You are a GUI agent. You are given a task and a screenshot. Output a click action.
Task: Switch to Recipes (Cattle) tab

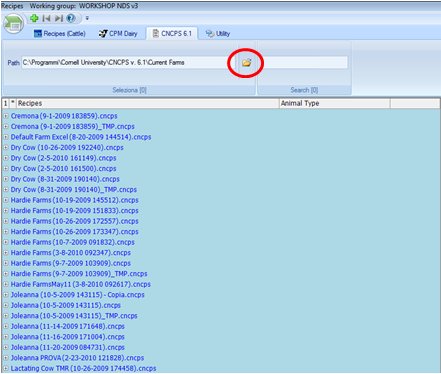click(x=60, y=34)
